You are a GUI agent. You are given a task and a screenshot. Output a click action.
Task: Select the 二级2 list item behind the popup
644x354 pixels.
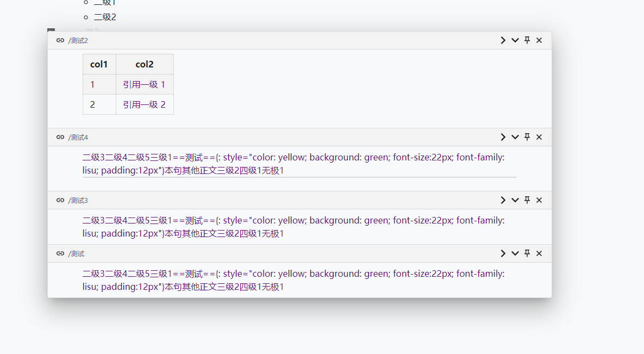click(105, 17)
